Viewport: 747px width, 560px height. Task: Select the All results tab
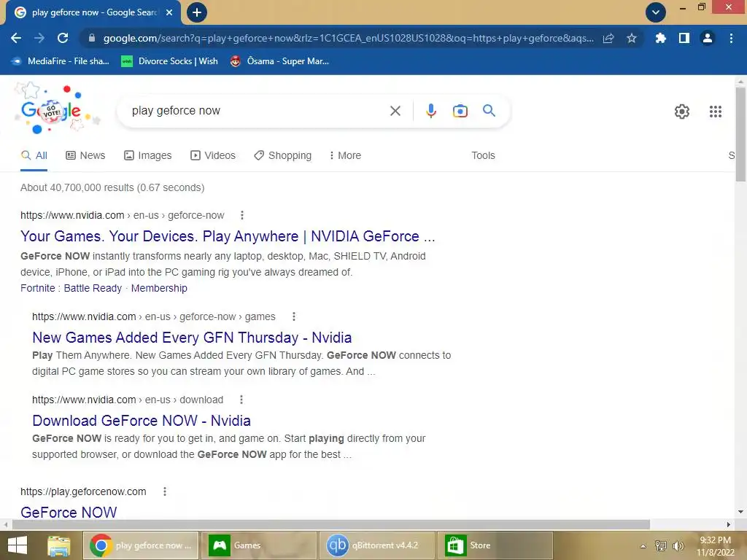click(34, 156)
